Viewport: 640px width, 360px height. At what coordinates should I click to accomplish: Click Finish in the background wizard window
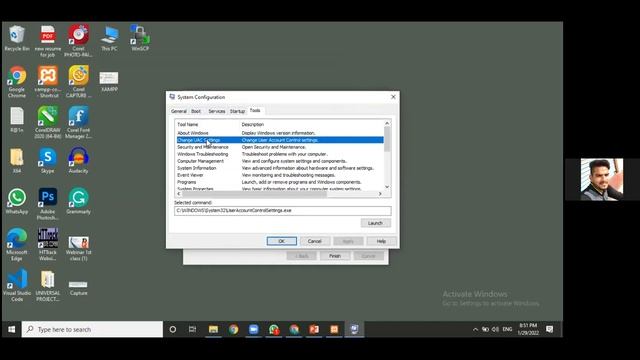pyautogui.click(x=335, y=256)
